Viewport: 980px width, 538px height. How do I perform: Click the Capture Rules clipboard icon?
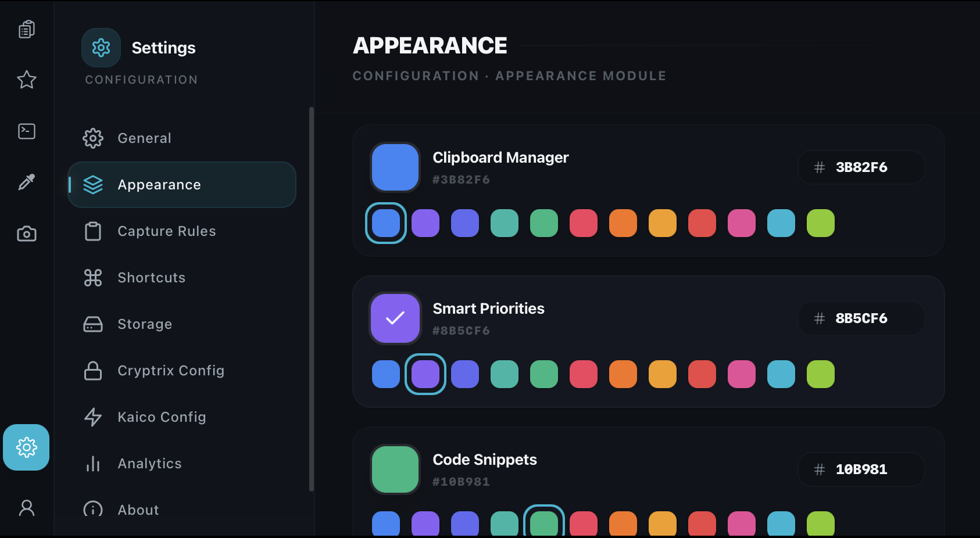tap(93, 231)
